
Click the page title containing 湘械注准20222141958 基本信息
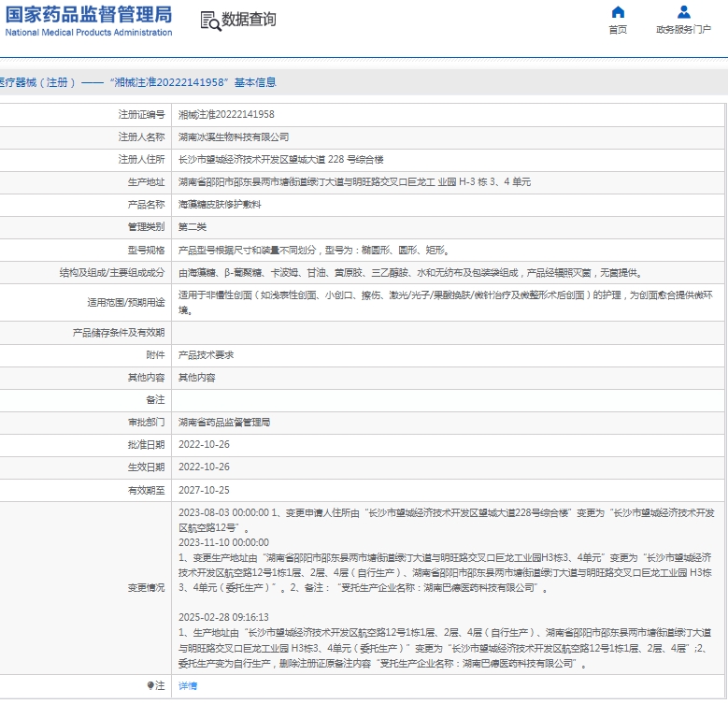(x=138, y=82)
